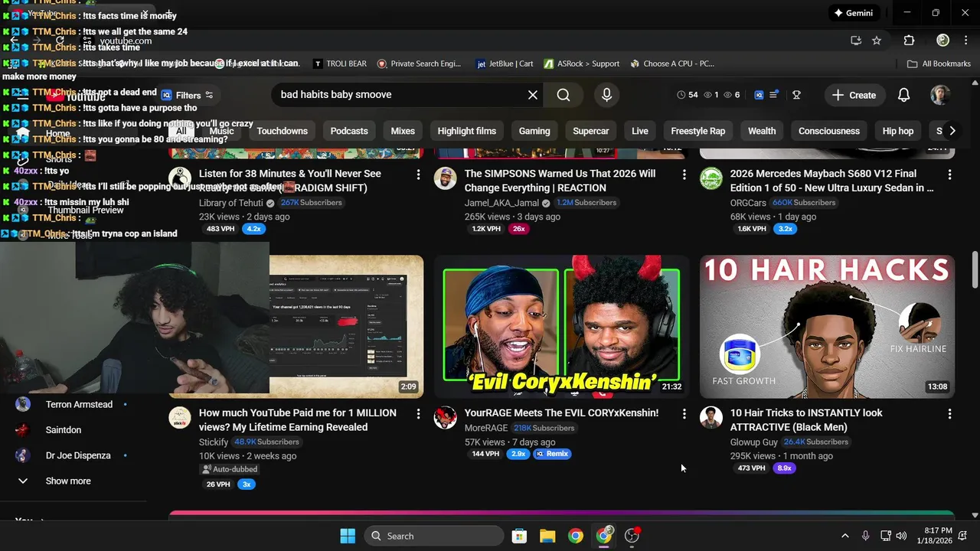The image size is (980, 551).
Task: Select the Consciousness chip
Action: coord(829,131)
